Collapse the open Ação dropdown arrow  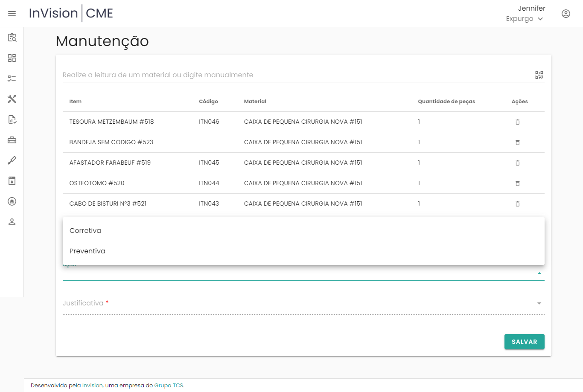click(x=539, y=273)
